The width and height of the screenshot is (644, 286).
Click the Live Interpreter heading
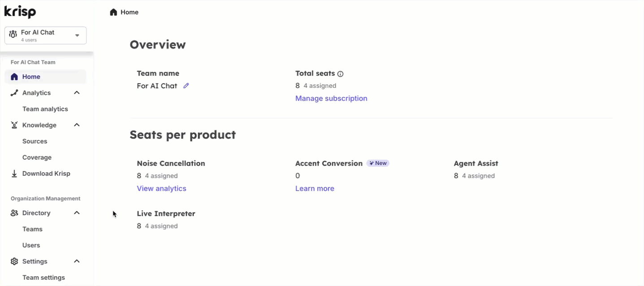tap(166, 213)
